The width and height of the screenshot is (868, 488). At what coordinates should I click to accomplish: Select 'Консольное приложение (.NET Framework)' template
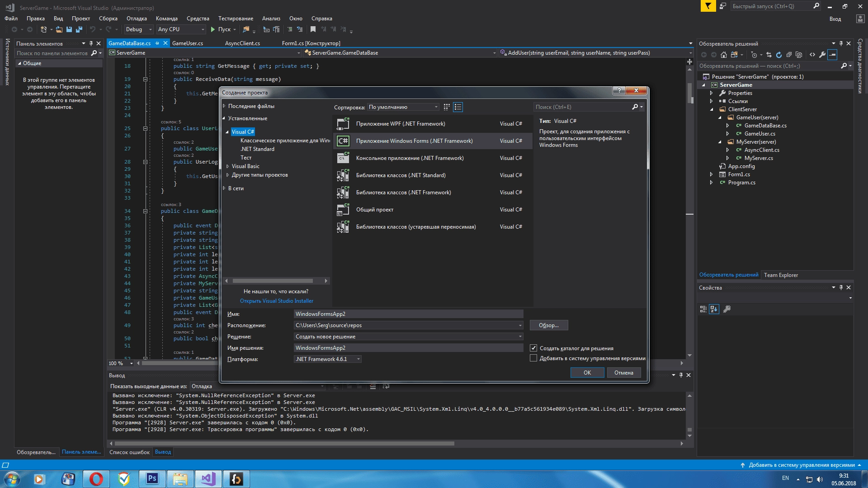(432, 158)
